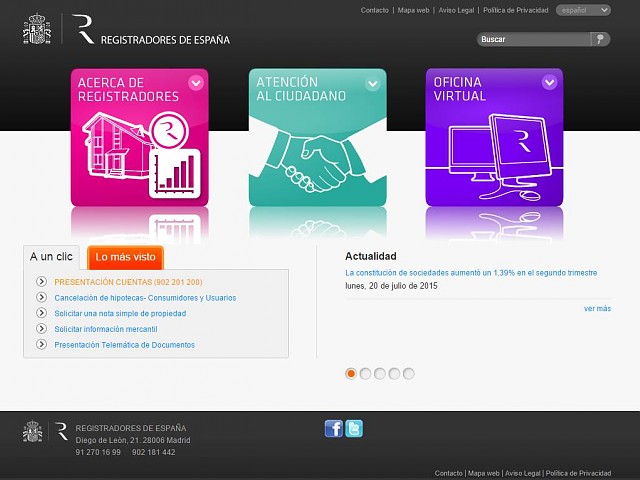Open Contacto in the top menu
The image size is (640, 480).
tap(374, 10)
